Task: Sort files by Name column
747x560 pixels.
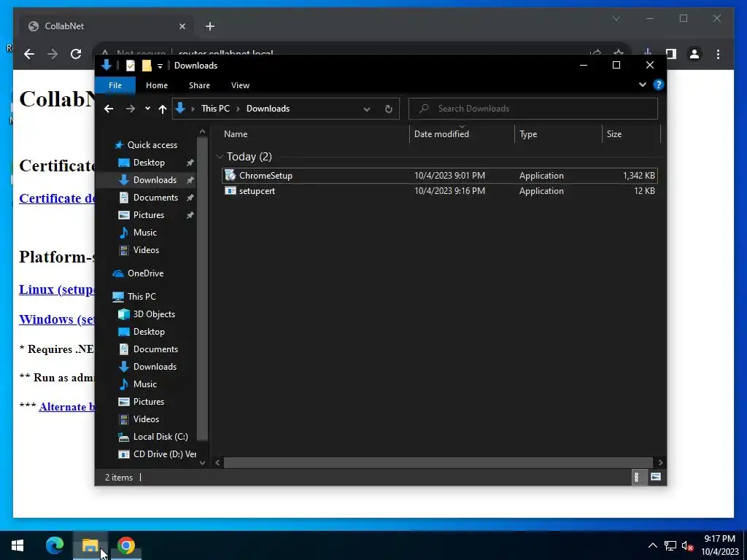Action: 314,134
